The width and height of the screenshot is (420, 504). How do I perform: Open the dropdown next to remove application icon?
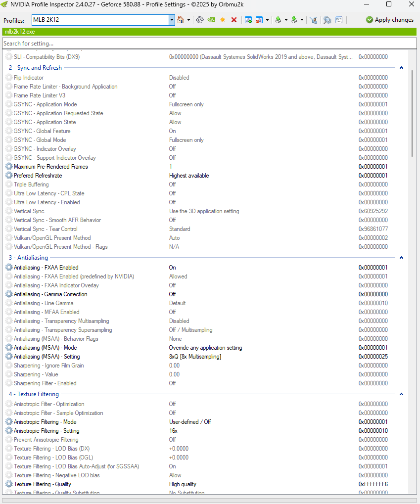(x=267, y=20)
